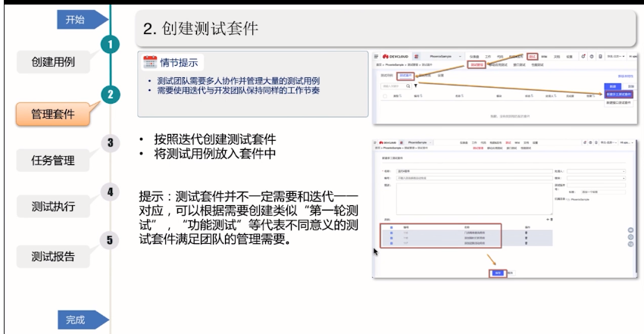Click the mobile phone icon in upper screenshot header

point(601,56)
